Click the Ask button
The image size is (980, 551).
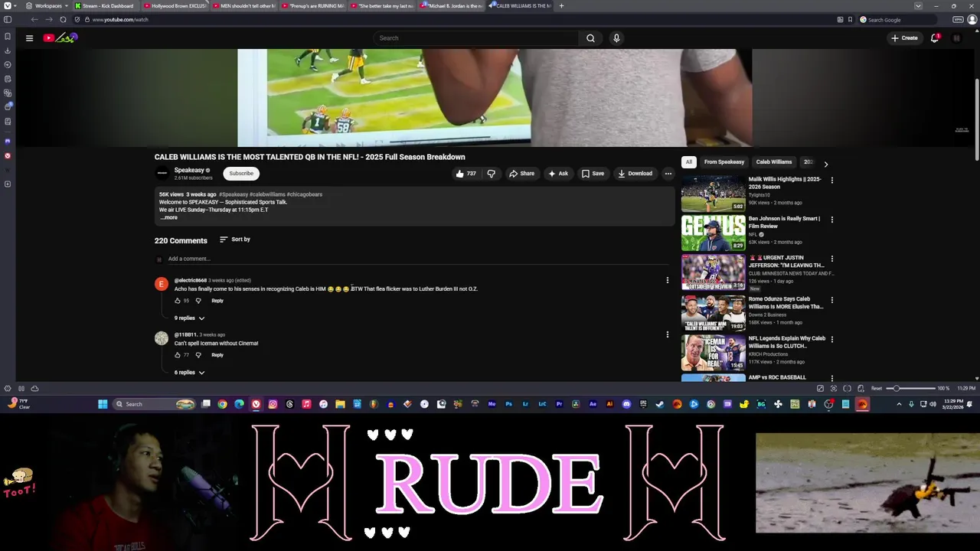[x=558, y=174]
